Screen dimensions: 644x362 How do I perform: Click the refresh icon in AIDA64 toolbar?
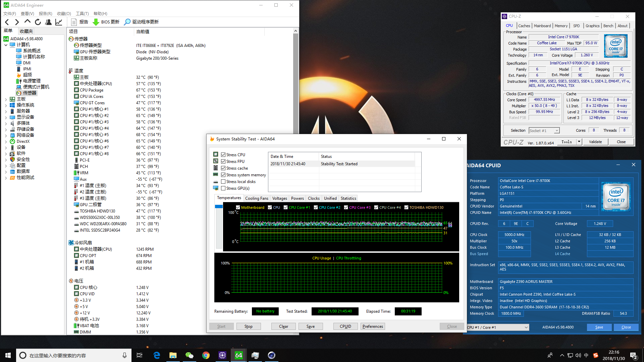38,22
